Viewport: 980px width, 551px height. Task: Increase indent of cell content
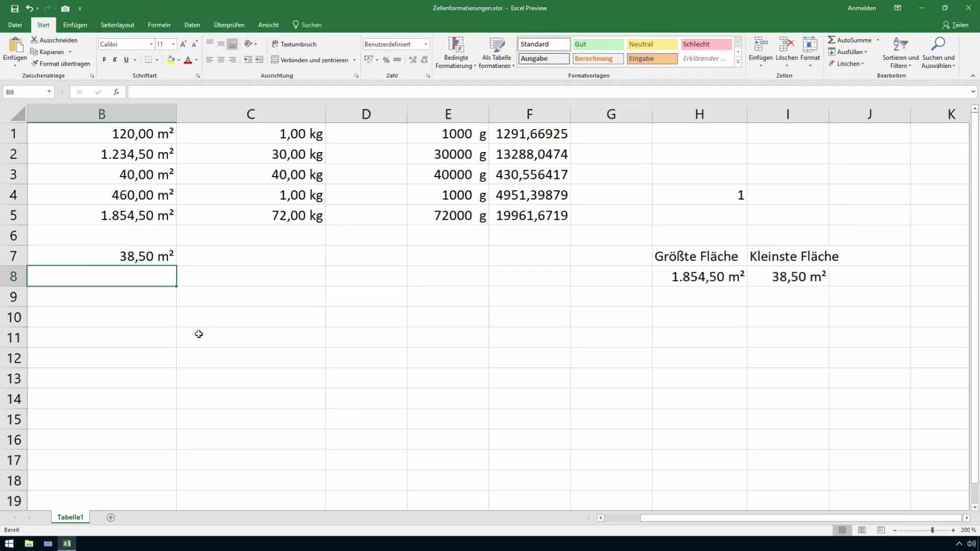(259, 60)
